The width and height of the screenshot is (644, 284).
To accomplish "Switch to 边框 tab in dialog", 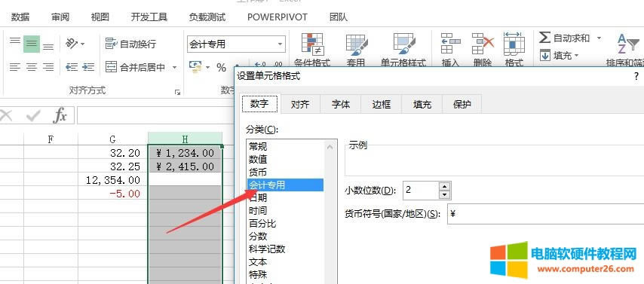I will (381, 104).
